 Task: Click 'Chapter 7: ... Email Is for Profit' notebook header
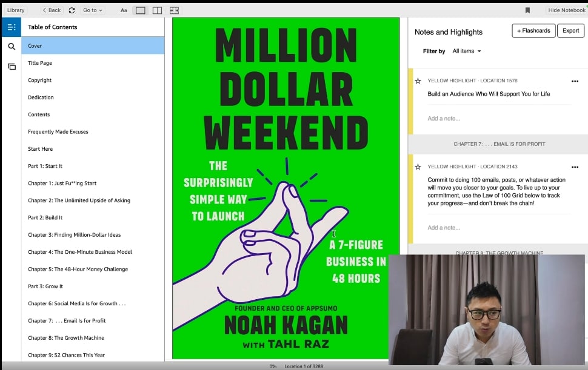click(x=499, y=144)
